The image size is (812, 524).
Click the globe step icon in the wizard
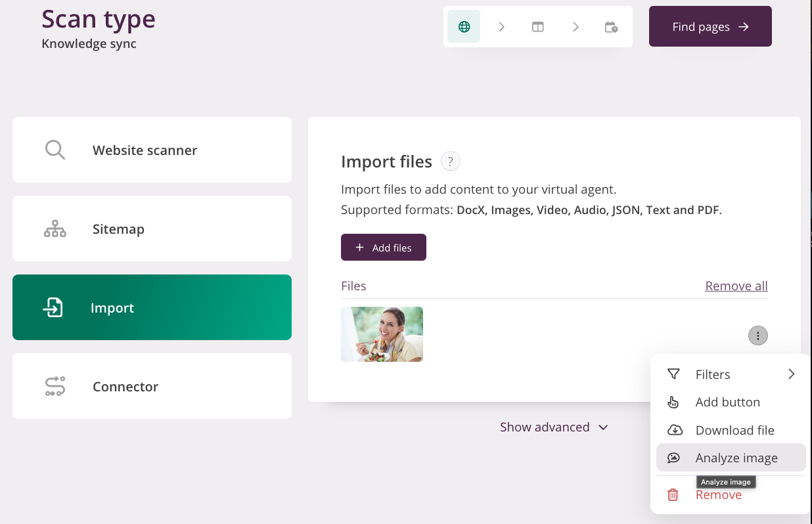click(x=464, y=27)
